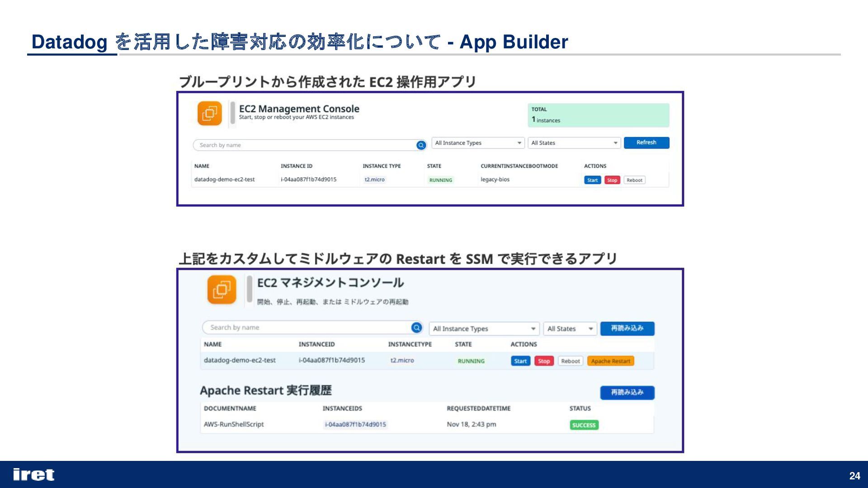Click t2.micro tag in upper table
Viewport: 868px width, 488px height.
pos(374,179)
